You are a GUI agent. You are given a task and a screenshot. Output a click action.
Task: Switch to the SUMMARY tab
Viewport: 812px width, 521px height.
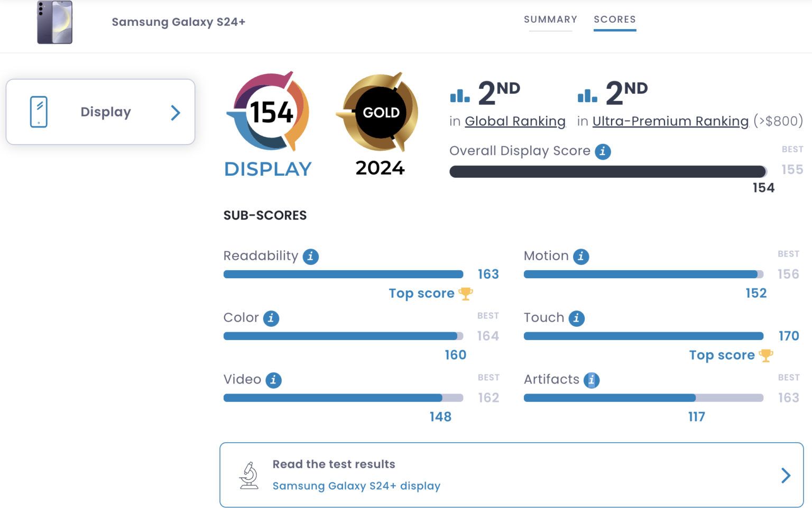click(x=550, y=20)
